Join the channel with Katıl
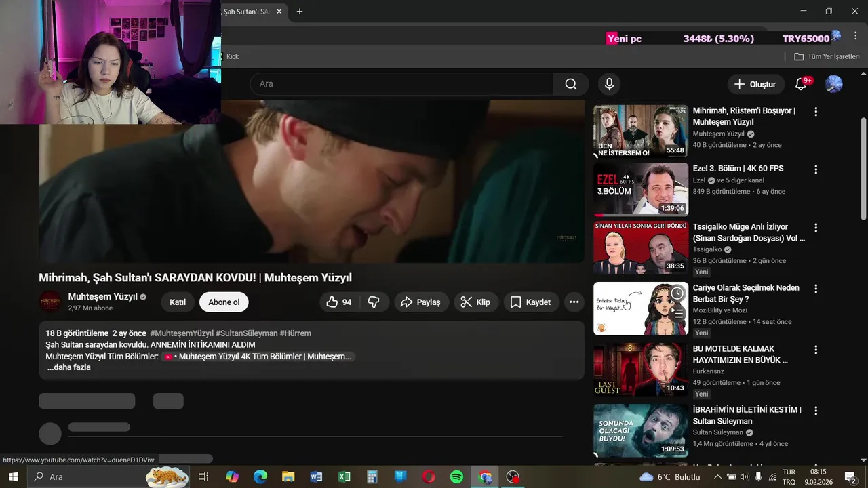Screen dimensions: 868x488 pos(178,302)
